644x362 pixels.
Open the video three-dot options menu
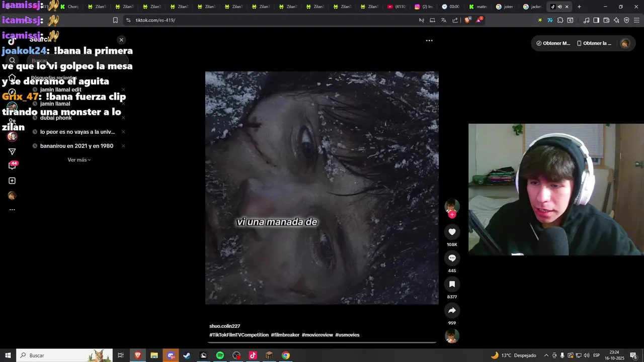pos(429,41)
